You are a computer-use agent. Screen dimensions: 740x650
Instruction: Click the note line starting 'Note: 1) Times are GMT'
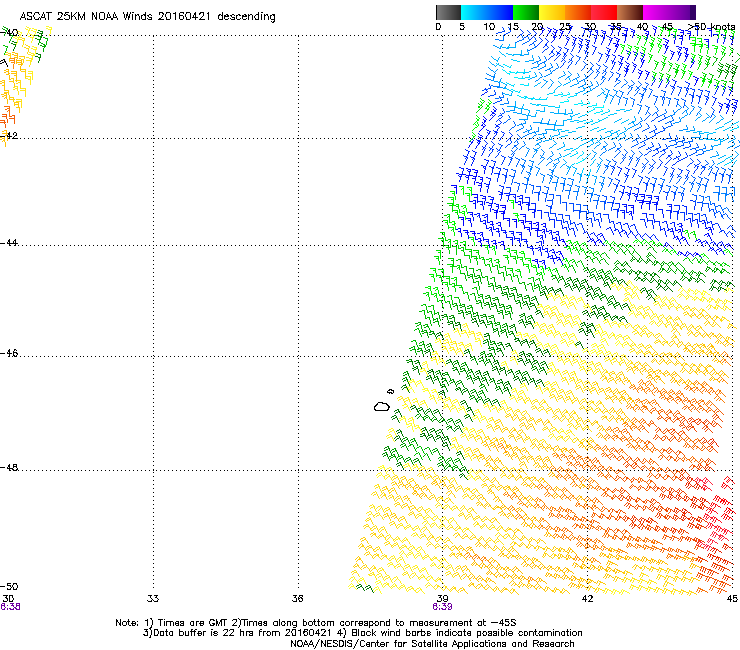[316, 623]
